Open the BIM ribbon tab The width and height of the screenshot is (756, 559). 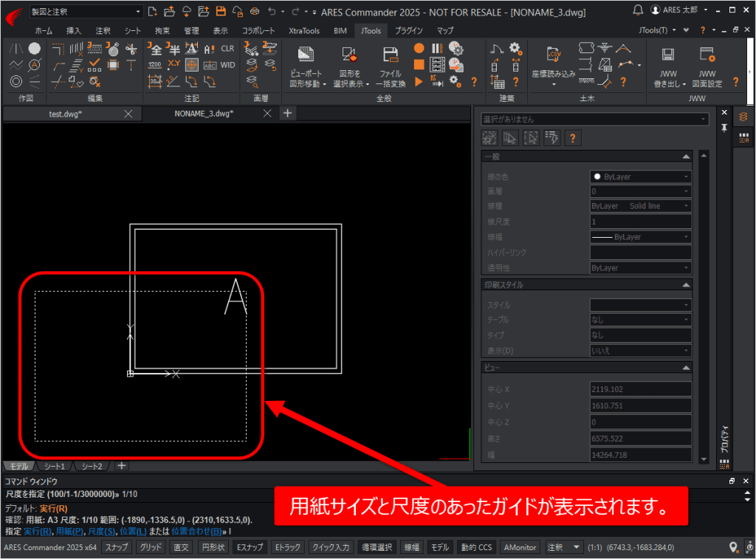[340, 30]
